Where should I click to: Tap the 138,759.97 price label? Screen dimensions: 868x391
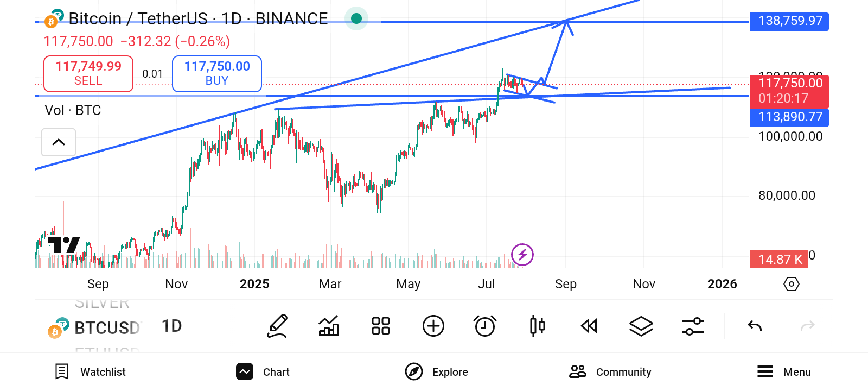point(789,21)
